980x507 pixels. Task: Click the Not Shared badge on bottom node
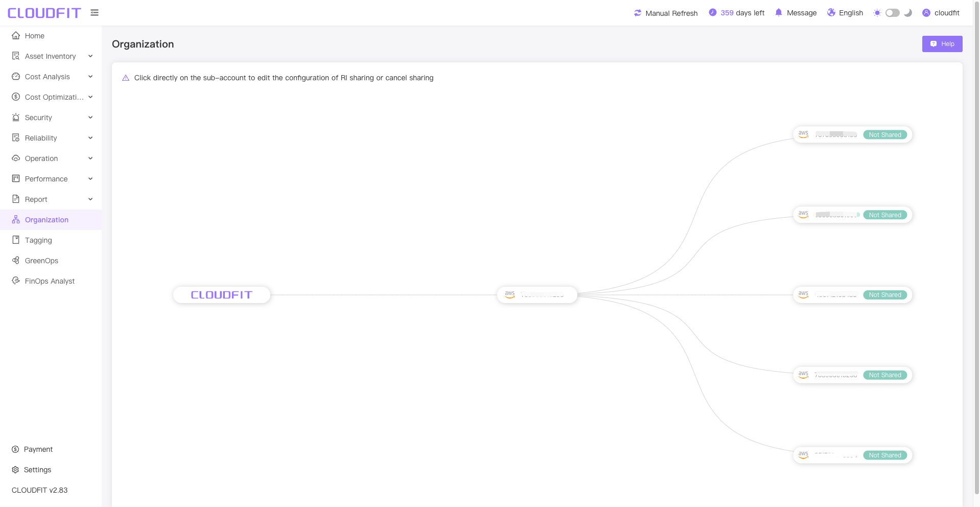[885, 455]
